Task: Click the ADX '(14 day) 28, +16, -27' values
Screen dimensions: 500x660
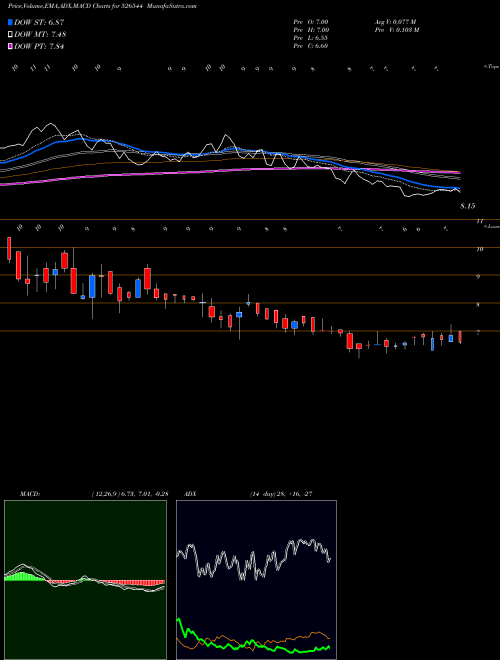Action: pyautogui.click(x=281, y=494)
